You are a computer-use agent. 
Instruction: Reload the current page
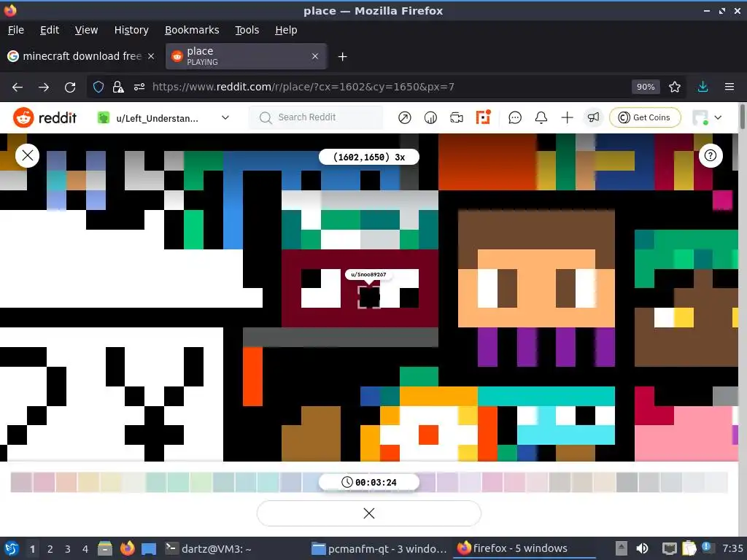pos(70,87)
